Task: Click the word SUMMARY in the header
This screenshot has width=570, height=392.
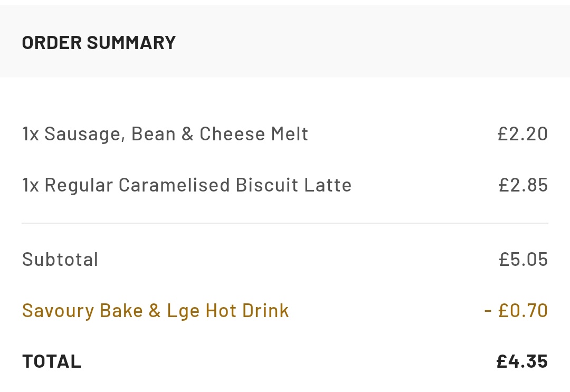Action: [x=131, y=43]
